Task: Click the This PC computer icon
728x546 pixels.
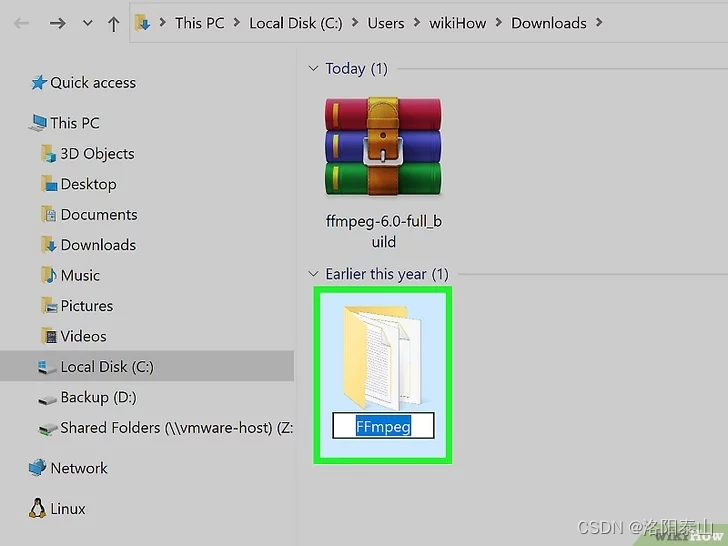Action: pos(38,123)
